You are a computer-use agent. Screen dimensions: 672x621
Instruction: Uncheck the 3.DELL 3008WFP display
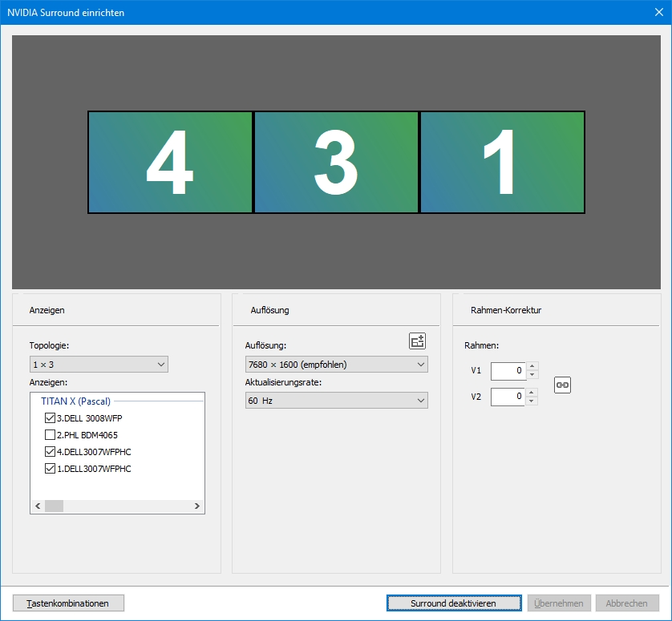50,418
